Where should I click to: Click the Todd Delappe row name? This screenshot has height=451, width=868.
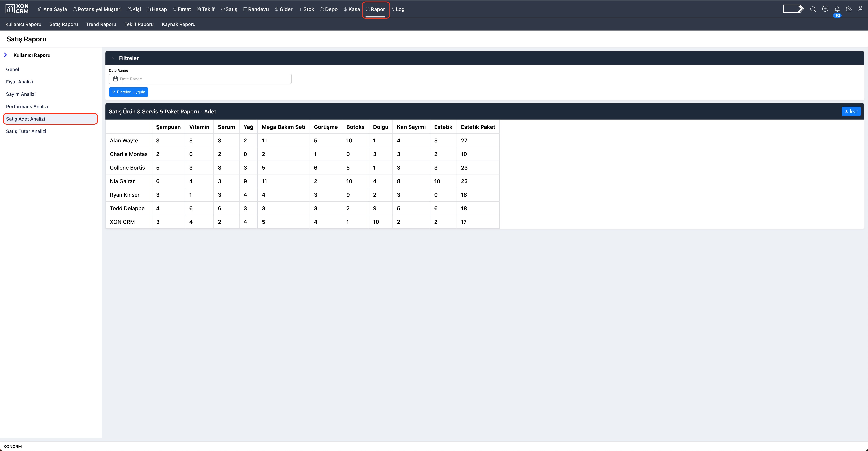[127, 208]
